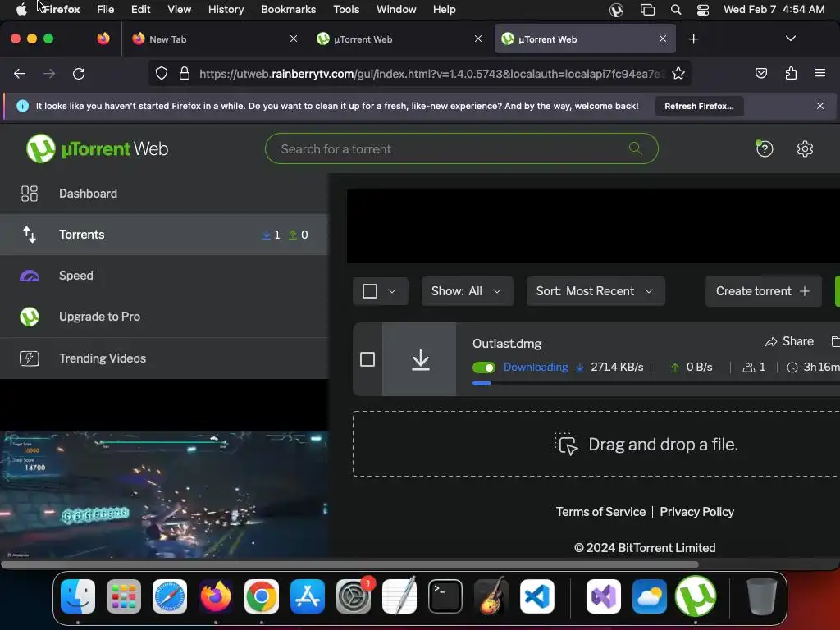Open the Save to Pocket icon
This screenshot has height=630, width=840.
click(760, 73)
